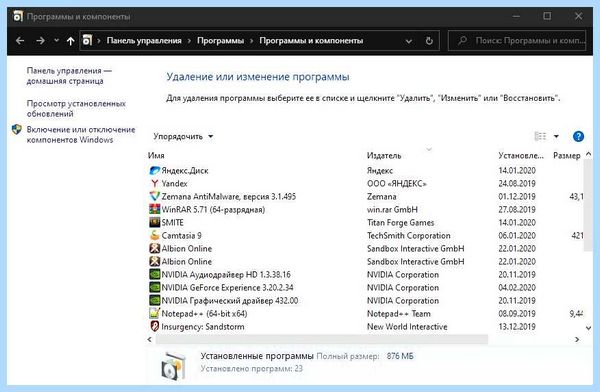Viewport: 600px width, 392px height.
Task: Expand the chevron after Программы breadcrumb
Action: coord(252,41)
